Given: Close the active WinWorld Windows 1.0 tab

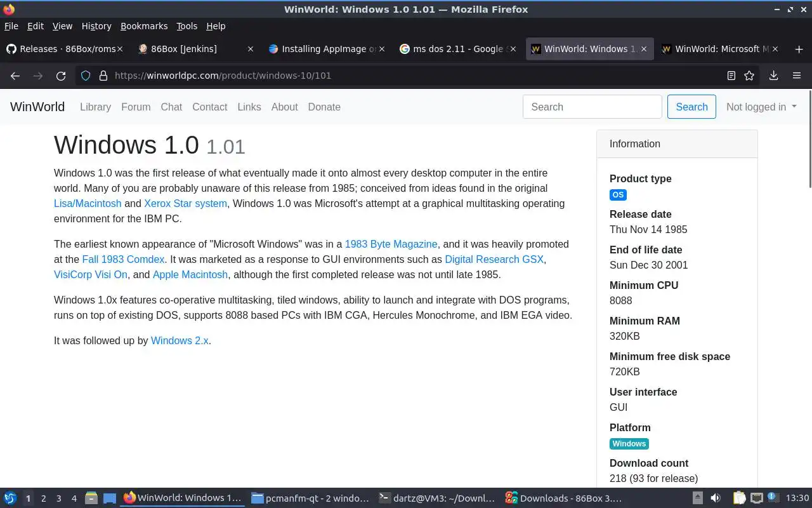Looking at the screenshot, I should (644, 49).
